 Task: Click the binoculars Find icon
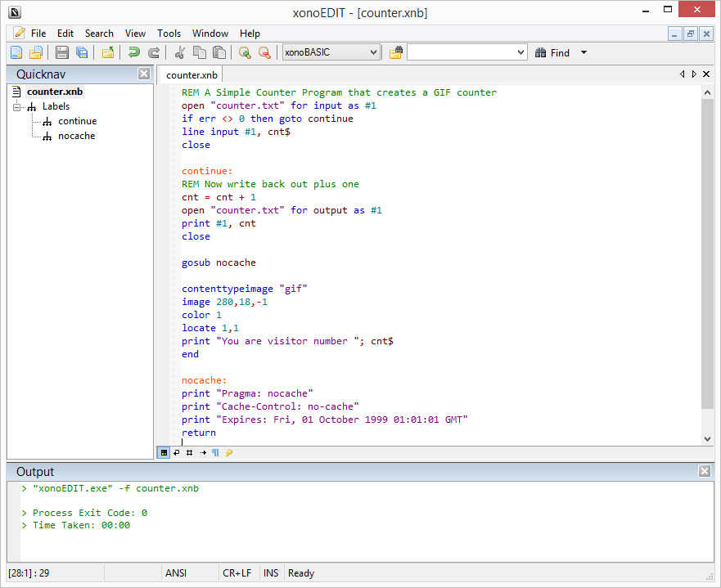coord(541,53)
